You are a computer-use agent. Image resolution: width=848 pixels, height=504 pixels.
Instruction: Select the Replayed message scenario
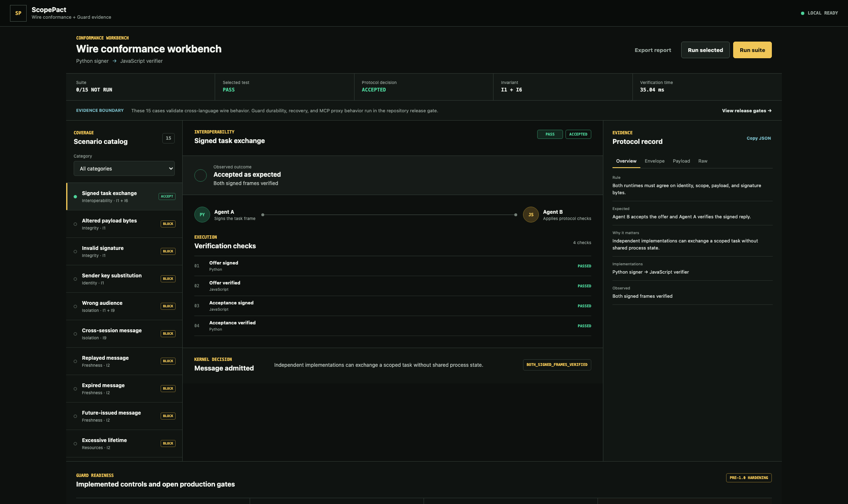pos(124,361)
